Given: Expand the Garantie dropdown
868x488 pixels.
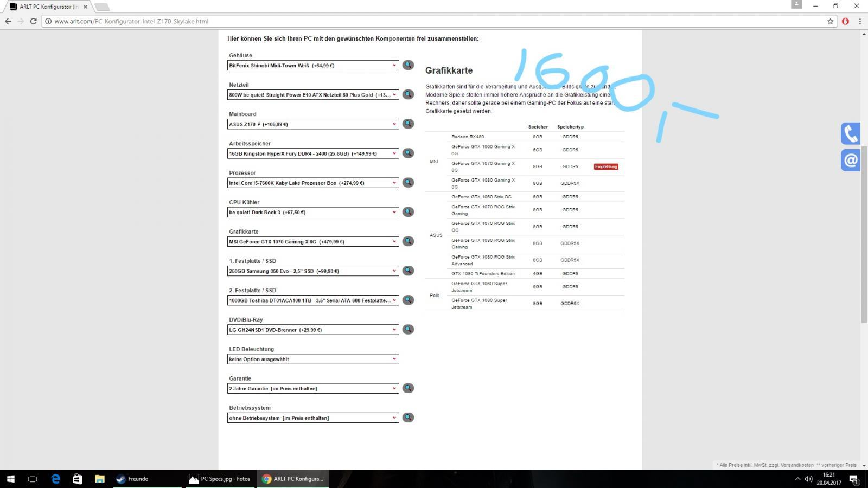Looking at the screenshot, I should coord(313,388).
